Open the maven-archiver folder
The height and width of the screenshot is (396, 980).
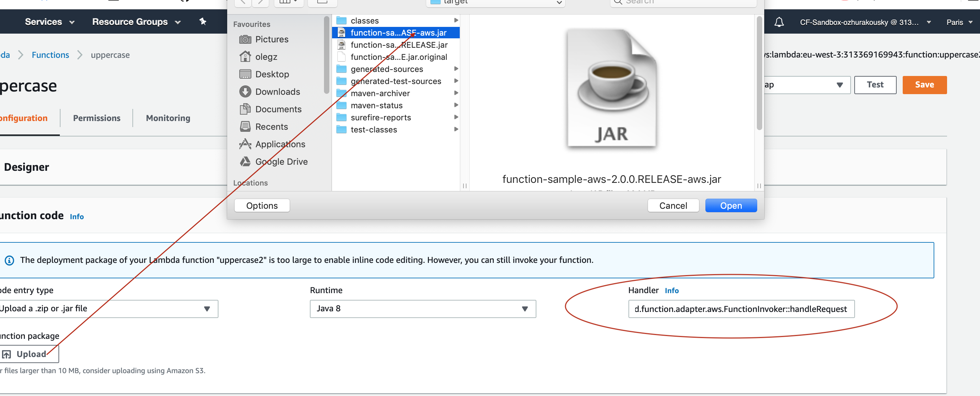click(x=380, y=92)
